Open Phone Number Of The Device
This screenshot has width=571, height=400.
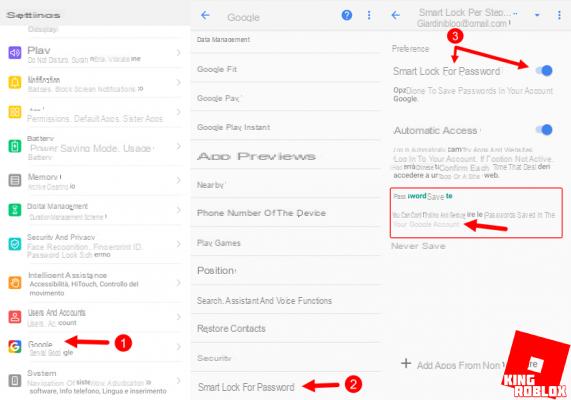point(286,213)
